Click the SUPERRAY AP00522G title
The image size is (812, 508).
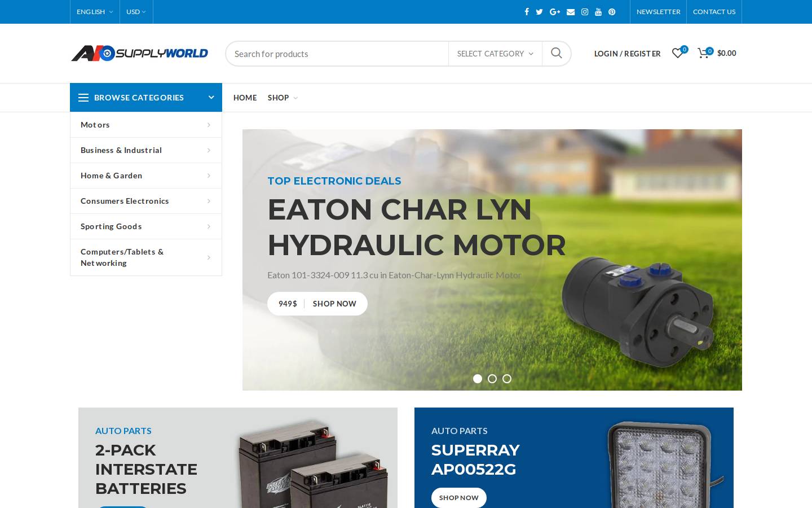(x=475, y=459)
